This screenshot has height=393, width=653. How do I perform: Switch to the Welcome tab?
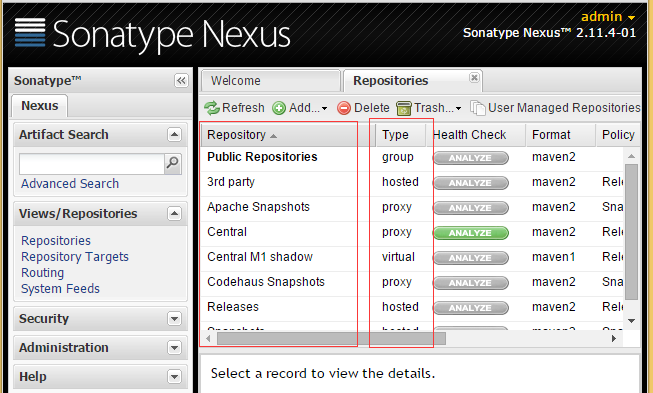tap(271, 81)
